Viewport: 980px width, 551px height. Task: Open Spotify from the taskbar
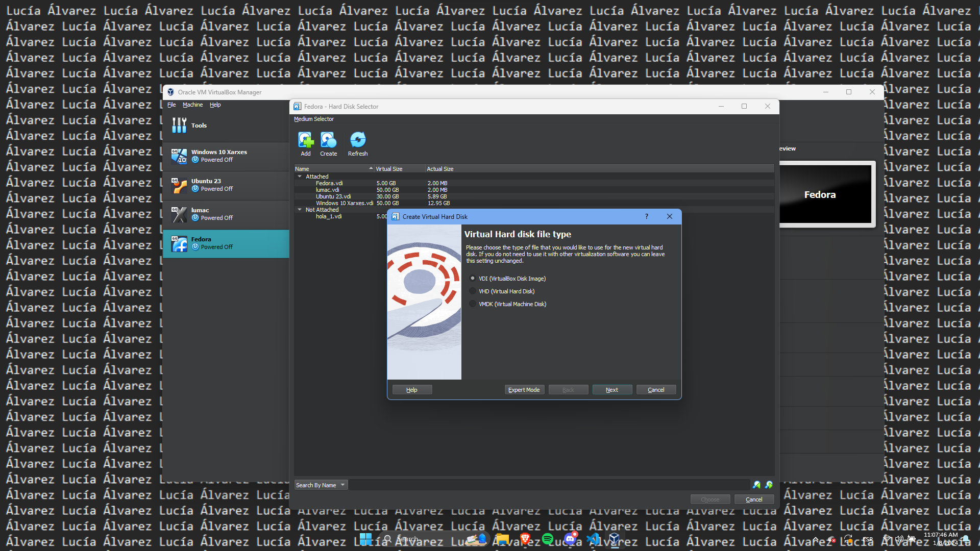pos(548,539)
